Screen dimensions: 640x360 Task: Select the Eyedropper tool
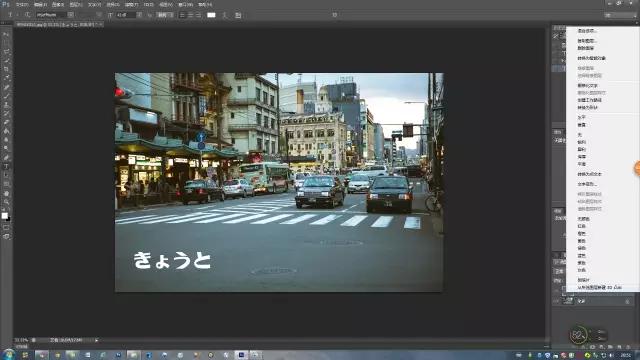(x=6, y=78)
